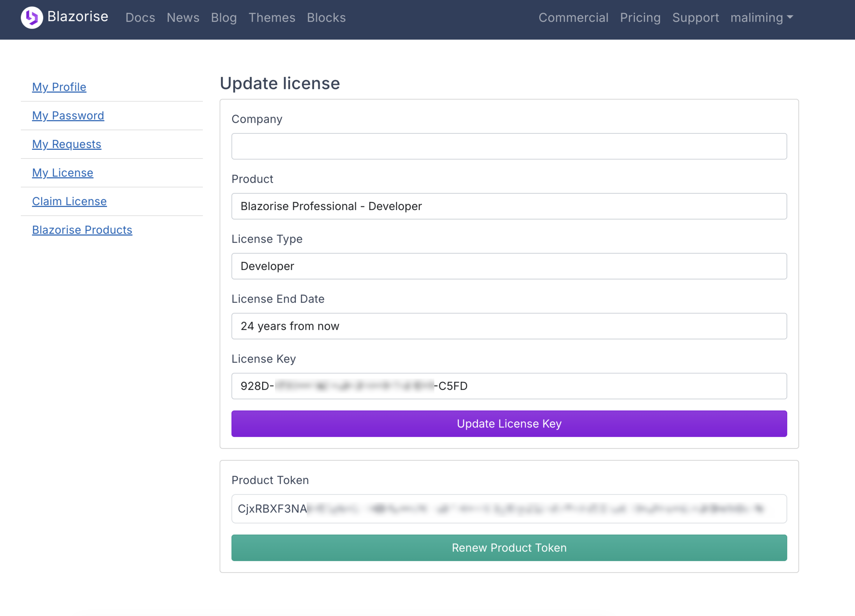The image size is (855, 616).
Task: Go to the Pricing page
Action: click(x=640, y=18)
